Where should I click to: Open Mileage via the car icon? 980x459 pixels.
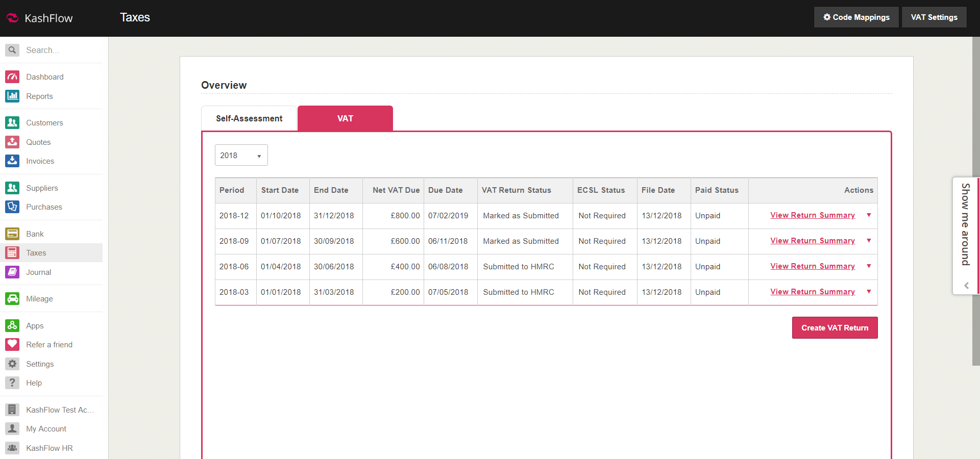tap(12, 299)
